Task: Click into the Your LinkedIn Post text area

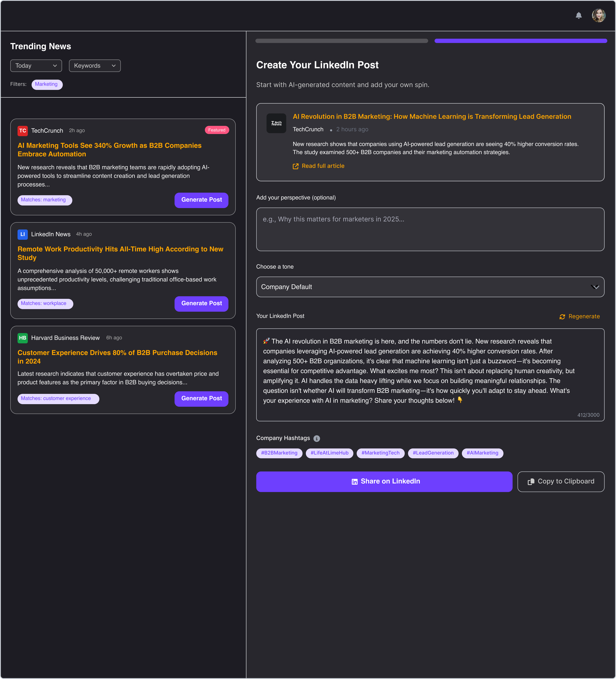Action: coord(430,375)
